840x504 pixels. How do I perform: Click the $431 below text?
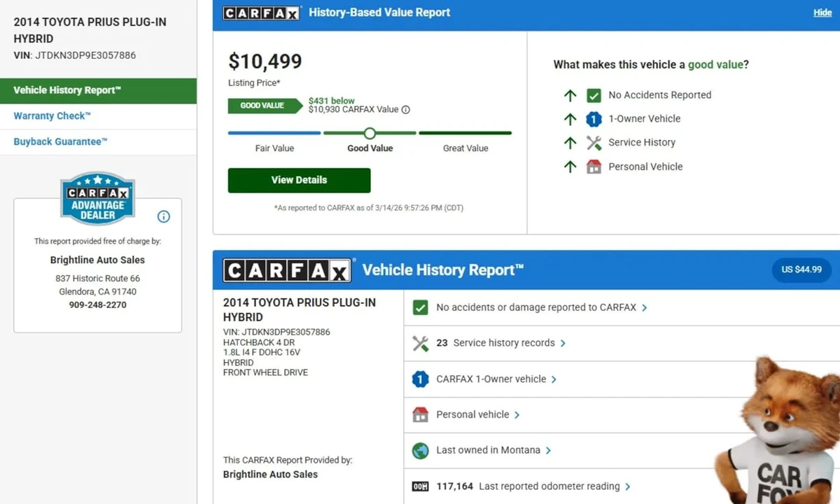tap(332, 101)
